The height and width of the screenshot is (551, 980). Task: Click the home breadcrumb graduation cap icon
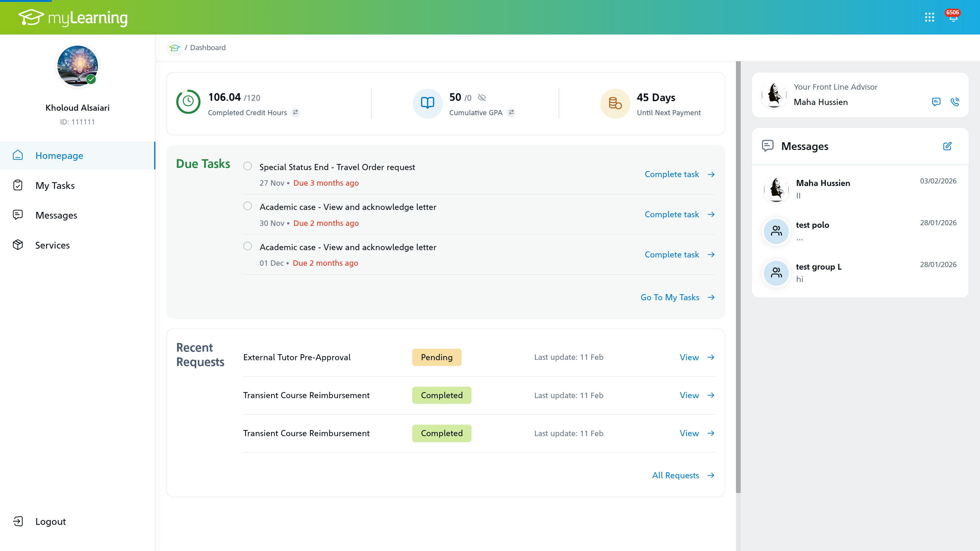[174, 48]
